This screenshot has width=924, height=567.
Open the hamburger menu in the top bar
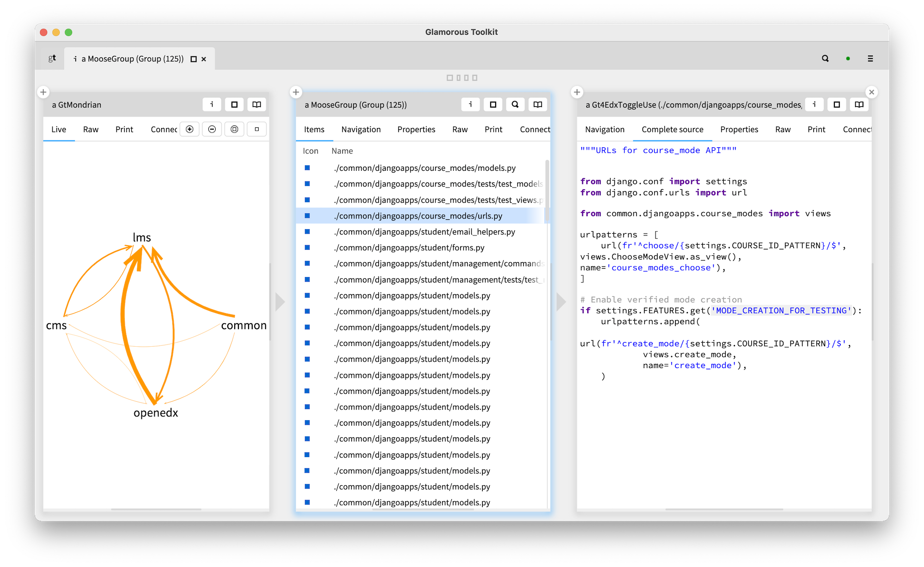tap(870, 59)
